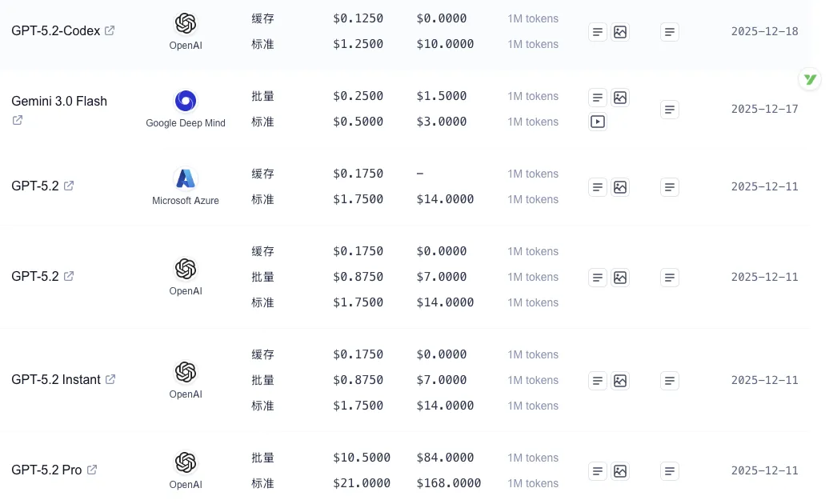Click the 2025-12-17 release date

coord(764,109)
